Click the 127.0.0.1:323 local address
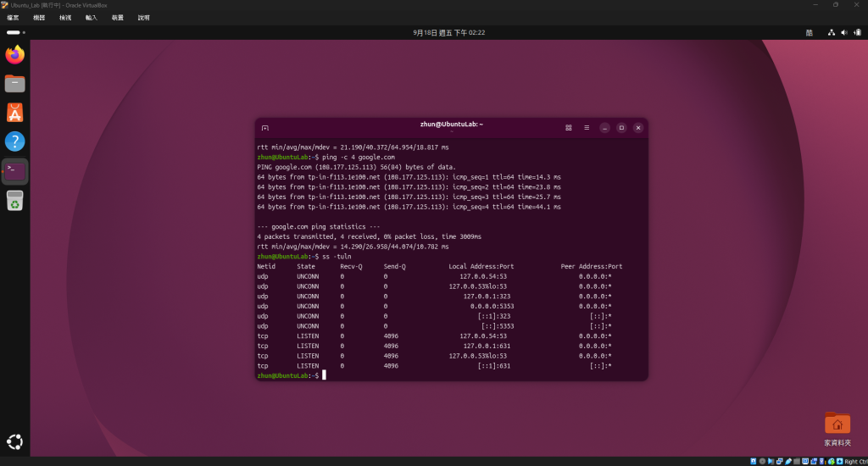868x466 pixels. [x=487, y=296]
